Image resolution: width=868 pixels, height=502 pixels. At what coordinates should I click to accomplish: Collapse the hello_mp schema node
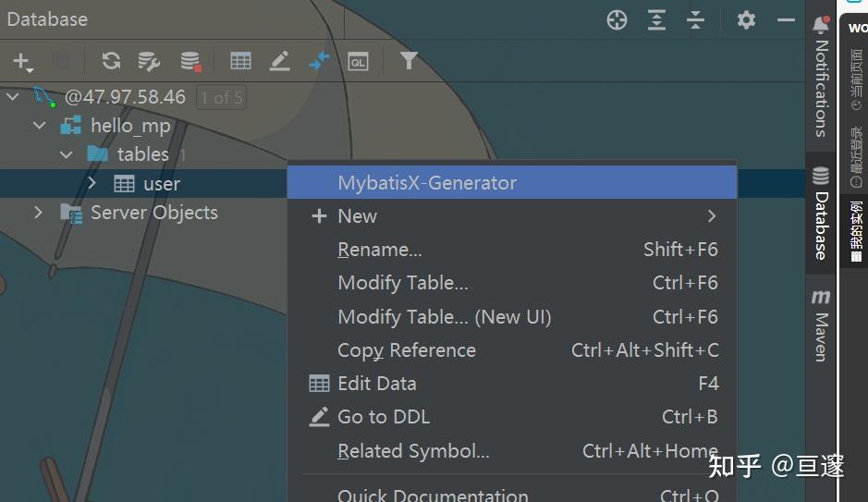[39, 125]
